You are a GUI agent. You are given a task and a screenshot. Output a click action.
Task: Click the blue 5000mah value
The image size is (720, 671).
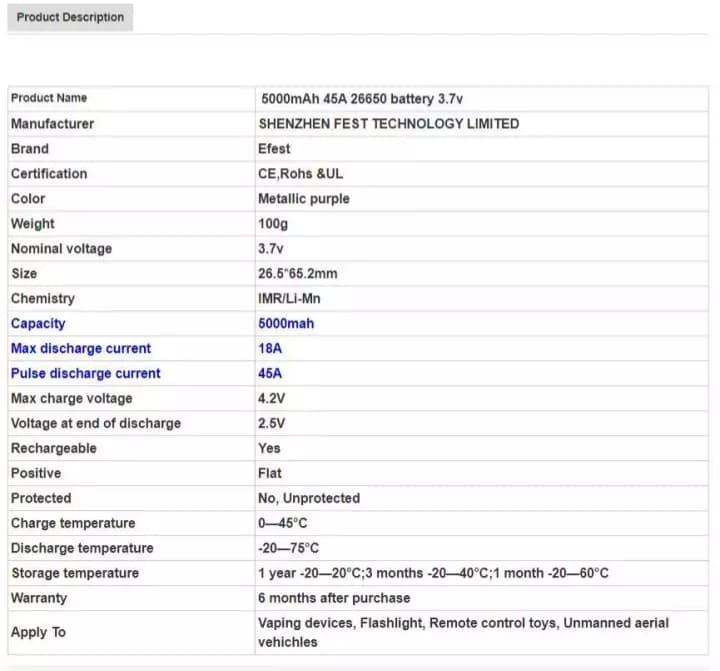click(286, 323)
